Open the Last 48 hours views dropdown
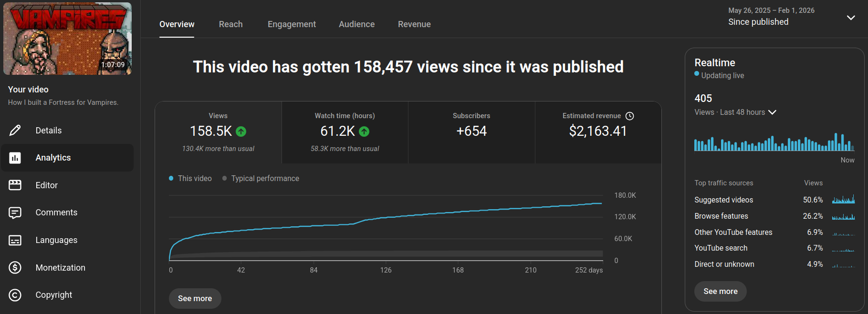The width and height of the screenshot is (868, 314). tap(772, 112)
